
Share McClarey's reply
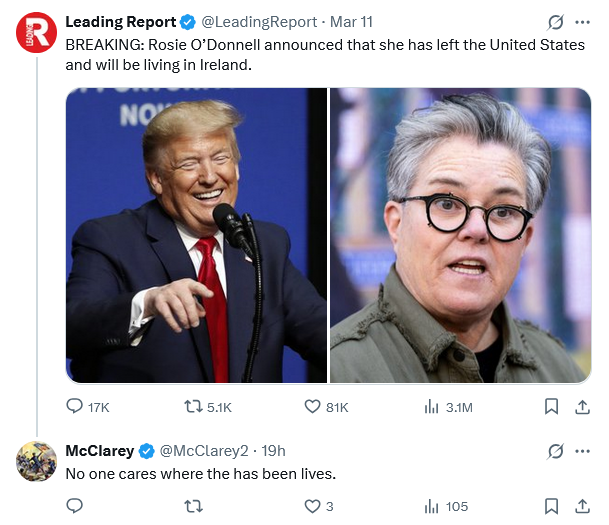[x=582, y=506]
